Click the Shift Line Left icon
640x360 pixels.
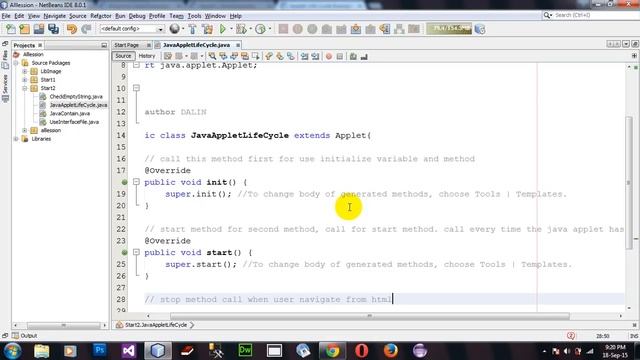pos(304,56)
